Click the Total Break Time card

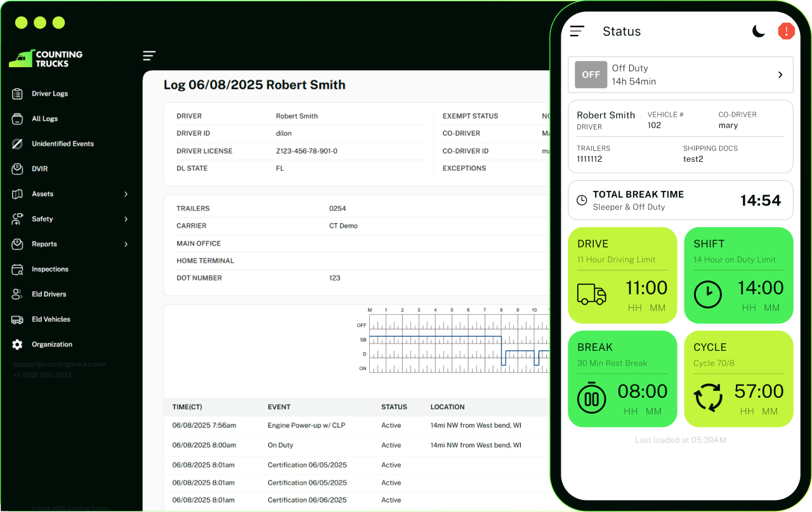click(x=680, y=200)
